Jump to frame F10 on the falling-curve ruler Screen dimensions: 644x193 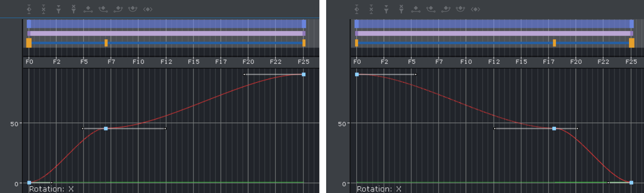coord(466,62)
